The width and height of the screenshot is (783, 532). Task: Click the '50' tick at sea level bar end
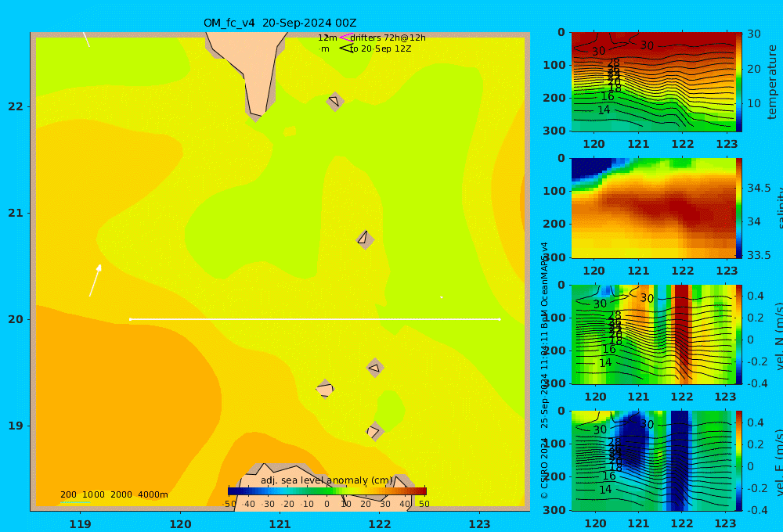(x=424, y=504)
